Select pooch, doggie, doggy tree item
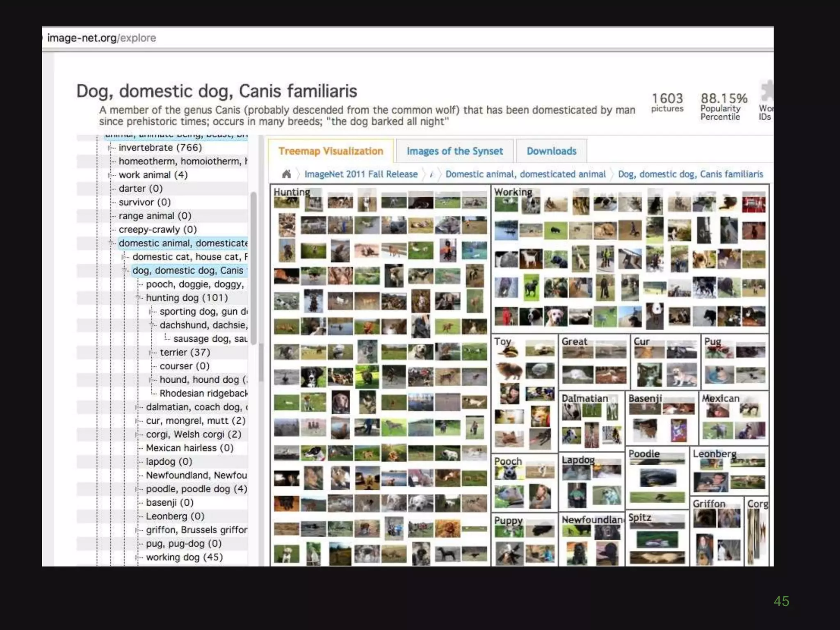The width and height of the screenshot is (840, 630). coord(195,284)
